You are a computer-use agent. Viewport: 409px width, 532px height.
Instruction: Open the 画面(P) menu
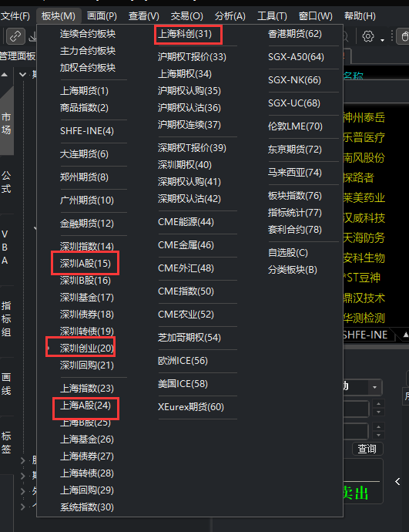click(x=102, y=16)
